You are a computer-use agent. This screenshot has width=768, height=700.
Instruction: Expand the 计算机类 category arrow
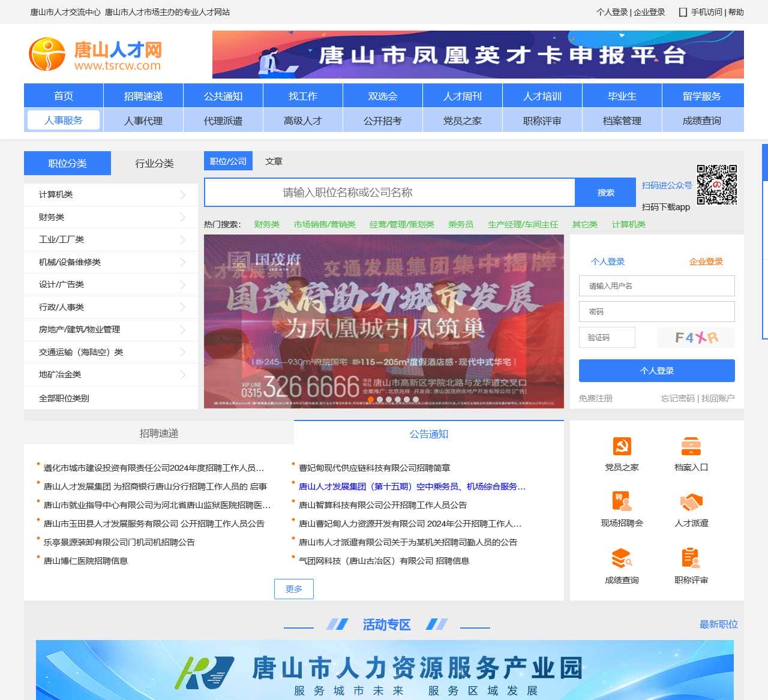coord(183,194)
